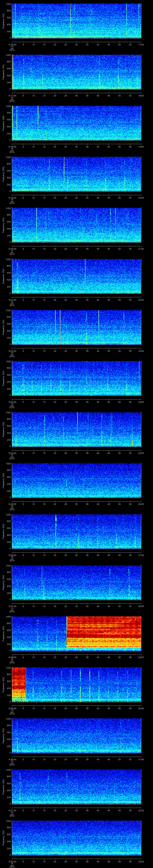Click the 22:00 end time label
153x868 pixels.
pyautogui.click(x=141, y=300)
